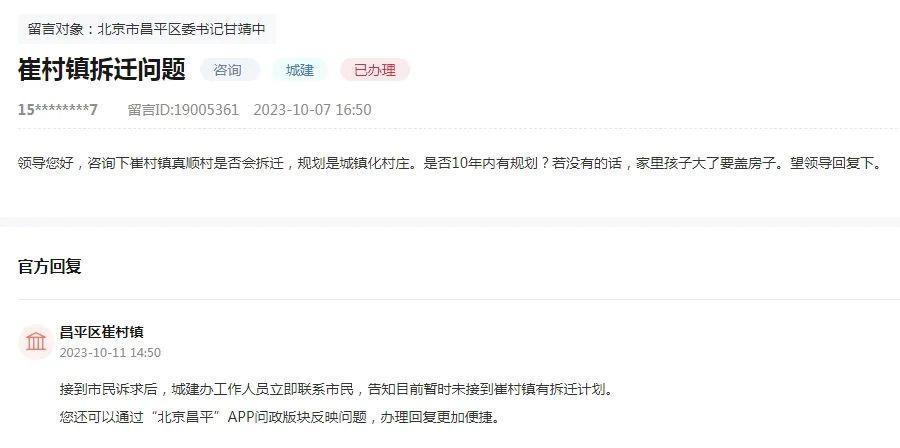Click the 留言ID:19005361 text
Viewport: 900px width, 448px height.
click(183, 110)
